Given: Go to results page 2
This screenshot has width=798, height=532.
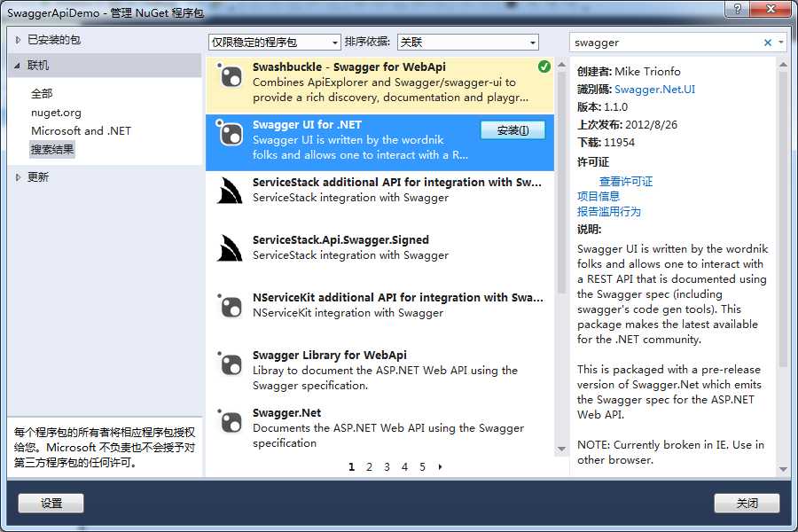Looking at the screenshot, I should point(369,467).
